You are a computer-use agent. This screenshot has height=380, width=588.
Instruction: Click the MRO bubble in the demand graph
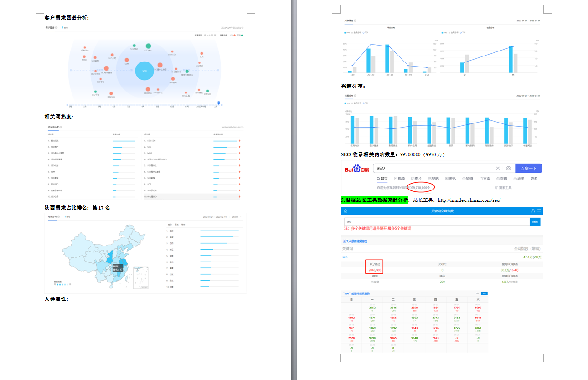(85, 56)
